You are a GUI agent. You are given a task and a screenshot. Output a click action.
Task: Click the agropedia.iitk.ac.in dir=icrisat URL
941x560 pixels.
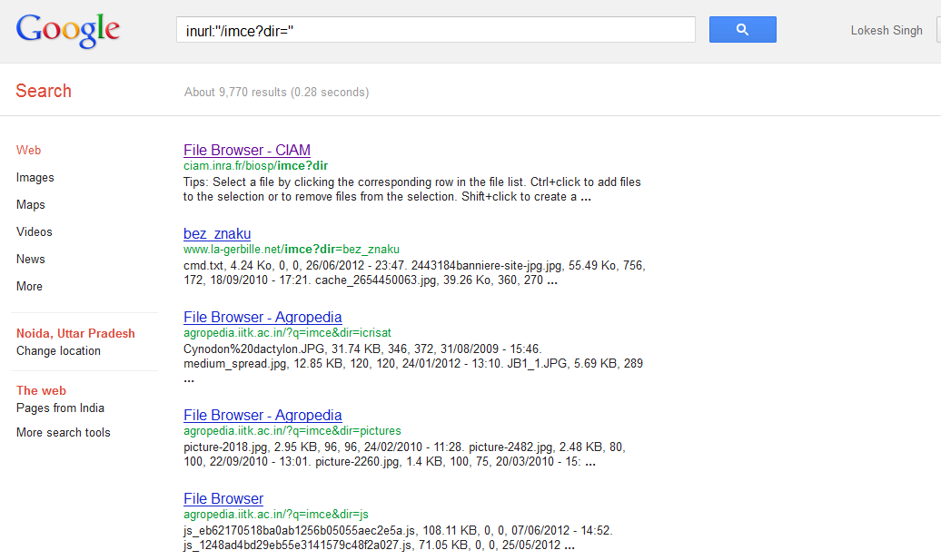287,333
